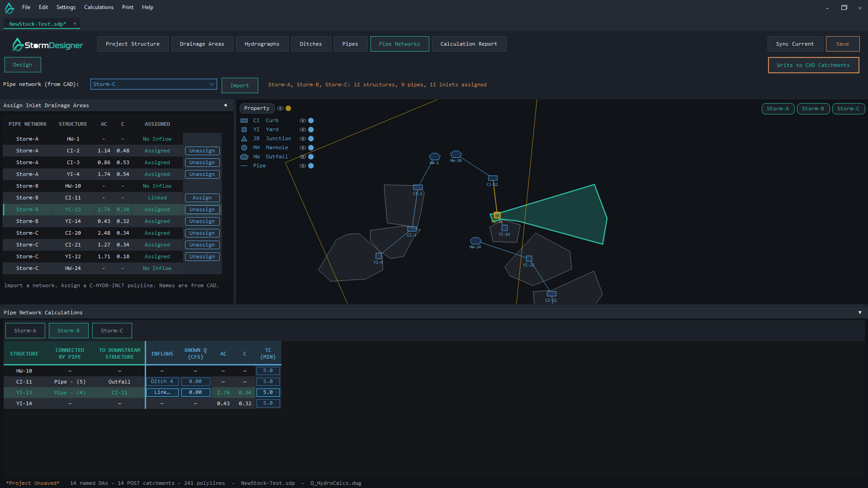
Task: Click the Outfall legend pentagon icon
Action: 244,157
